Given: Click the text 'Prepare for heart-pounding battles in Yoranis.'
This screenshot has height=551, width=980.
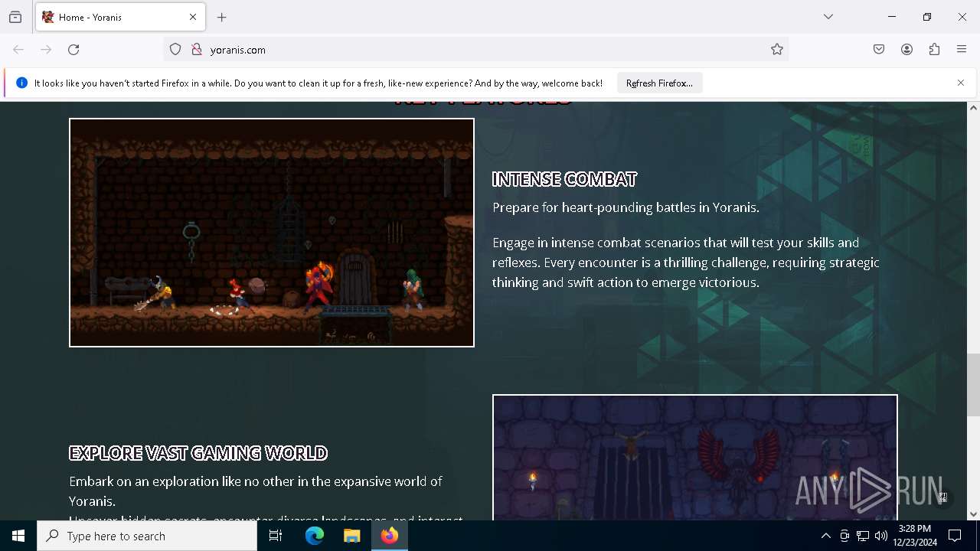Looking at the screenshot, I should [x=626, y=207].
